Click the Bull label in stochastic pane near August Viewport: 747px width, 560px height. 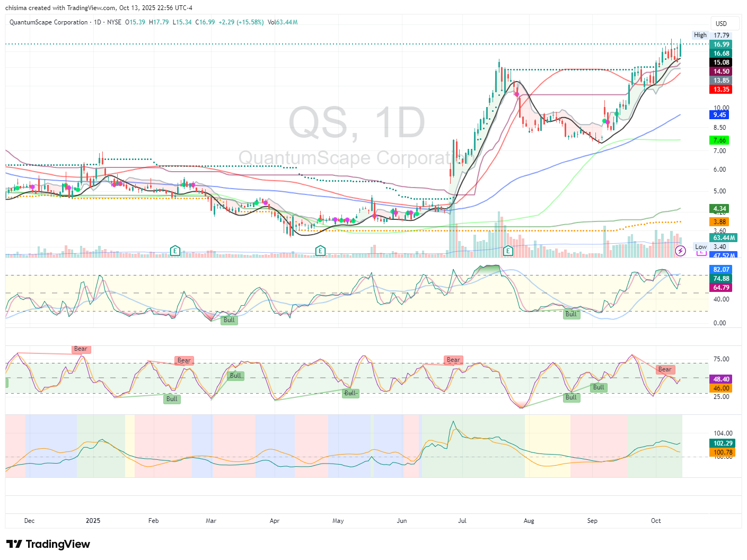[x=571, y=314]
